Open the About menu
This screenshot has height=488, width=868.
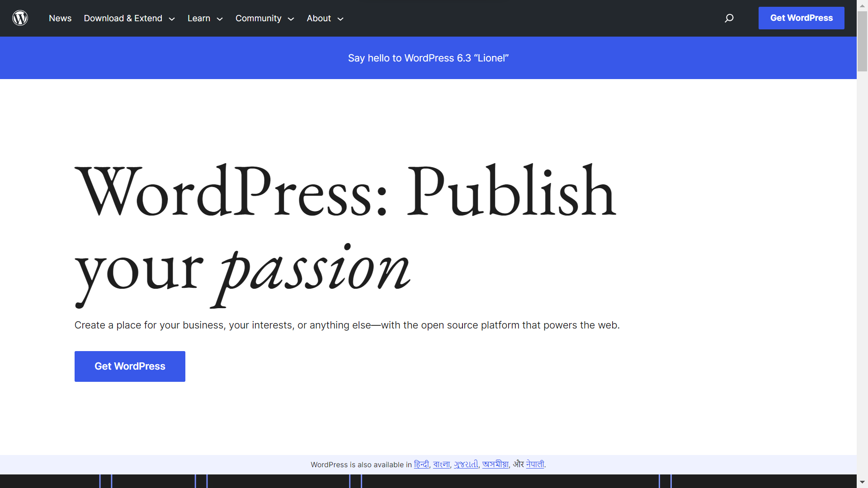pos(319,18)
